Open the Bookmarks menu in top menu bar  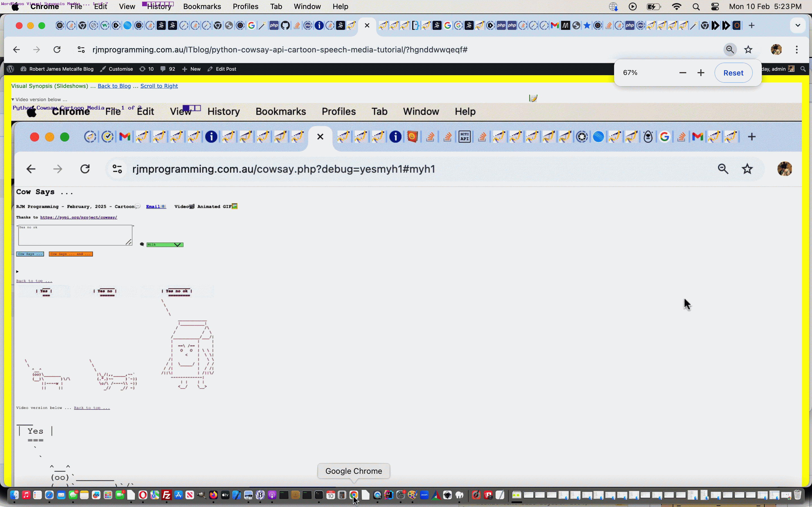coord(202,7)
